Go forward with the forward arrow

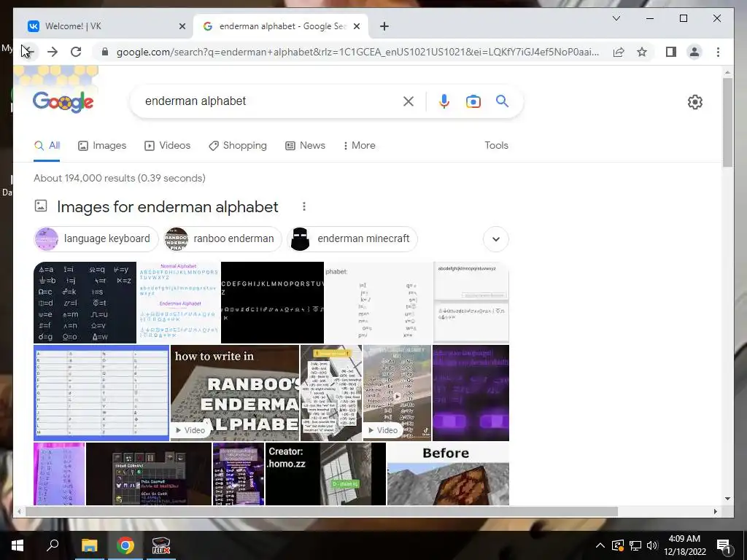tap(53, 52)
